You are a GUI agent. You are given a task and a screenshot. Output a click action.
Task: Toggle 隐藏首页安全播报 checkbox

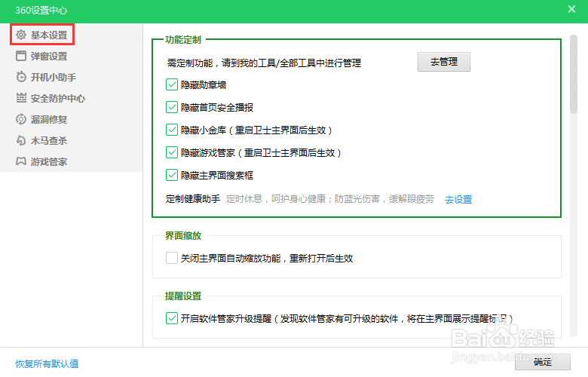(x=172, y=107)
